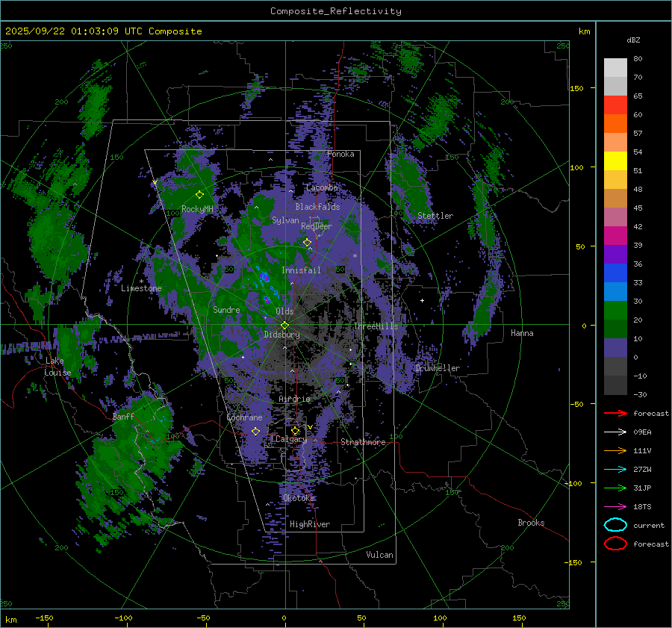Select the bright red dBZ legend swatch
Image resolution: width=672 pixels, height=628 pixels.
(615, 105)
